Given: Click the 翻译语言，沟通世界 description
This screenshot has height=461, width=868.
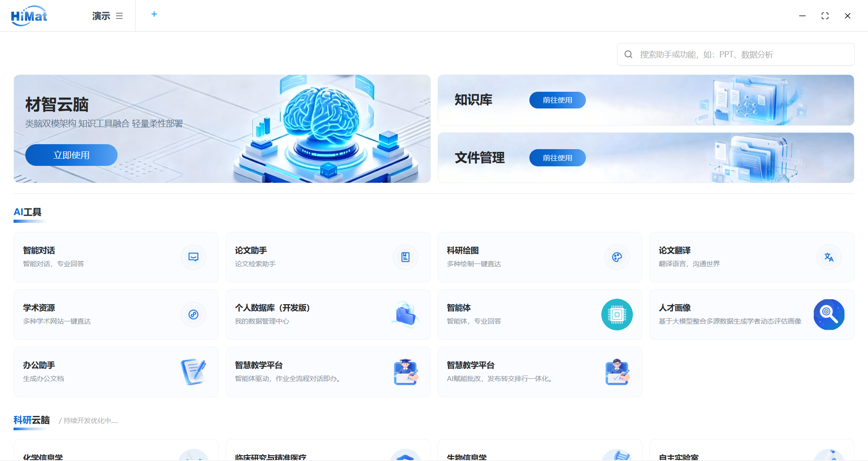Looking at the screenshot, I should [x=689, y=264].
